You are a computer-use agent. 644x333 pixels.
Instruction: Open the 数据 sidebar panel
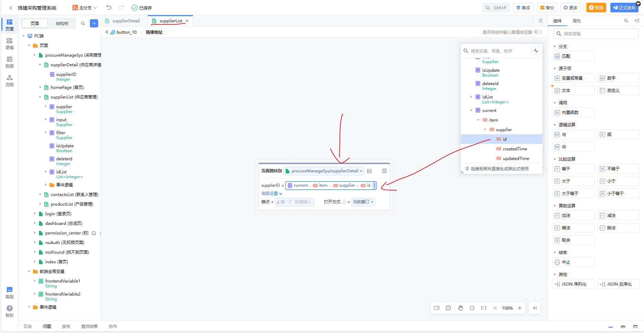10,62
